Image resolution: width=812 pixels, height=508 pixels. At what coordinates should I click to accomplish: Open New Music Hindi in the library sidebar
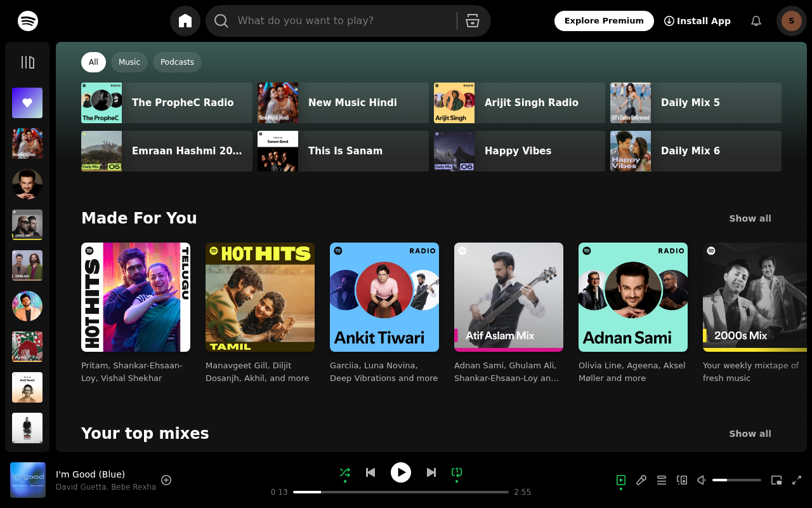coord(27,144)
